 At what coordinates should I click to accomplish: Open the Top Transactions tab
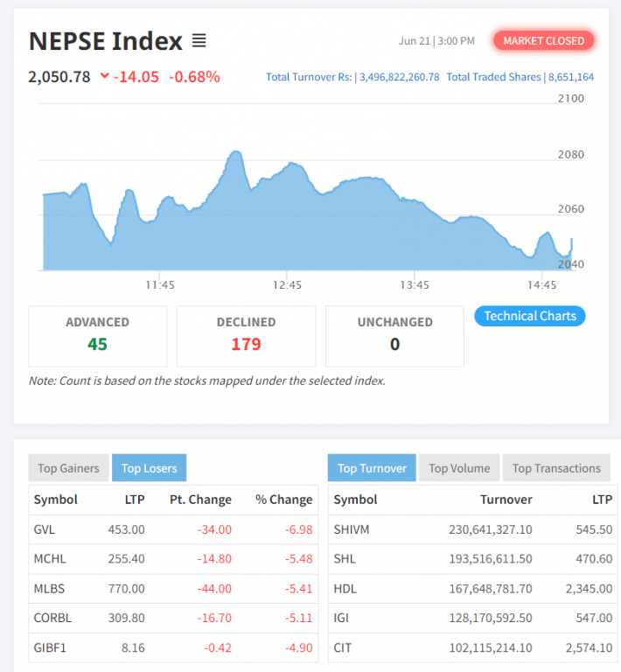[556, 468]
